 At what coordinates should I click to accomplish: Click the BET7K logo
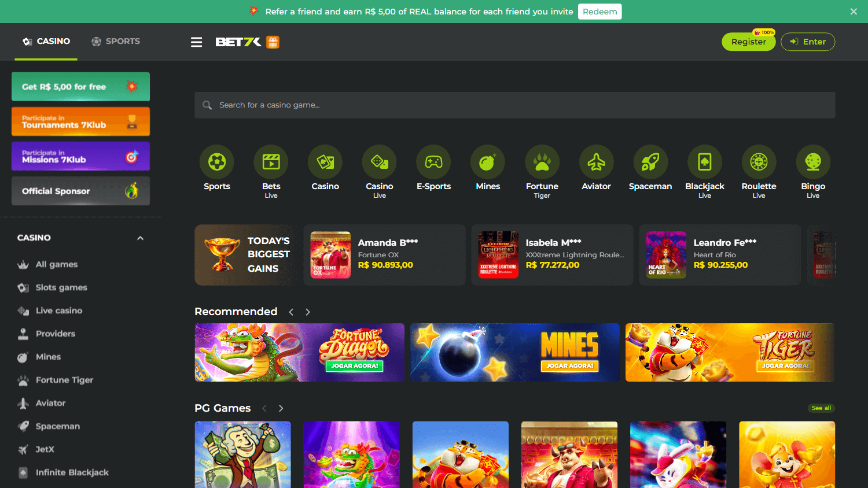pos(238,42)
